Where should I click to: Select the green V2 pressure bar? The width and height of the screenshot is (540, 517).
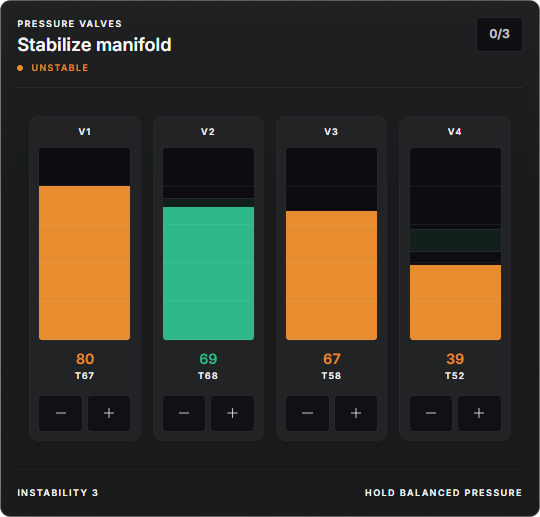click(x=208, y=273)
